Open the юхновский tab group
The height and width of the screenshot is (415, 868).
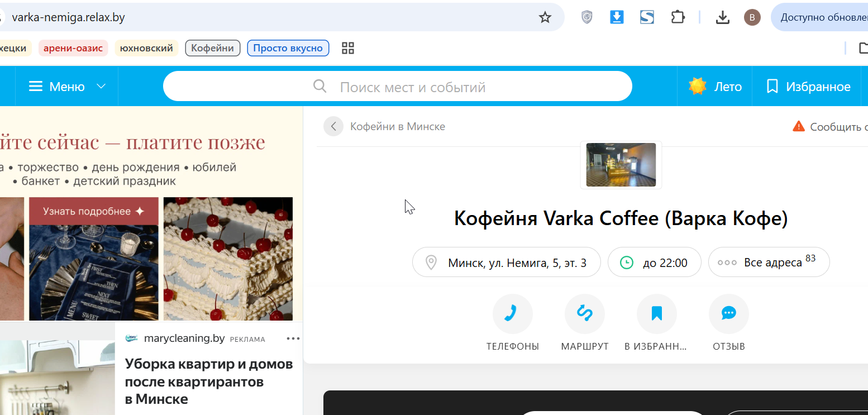coord(146,48)
